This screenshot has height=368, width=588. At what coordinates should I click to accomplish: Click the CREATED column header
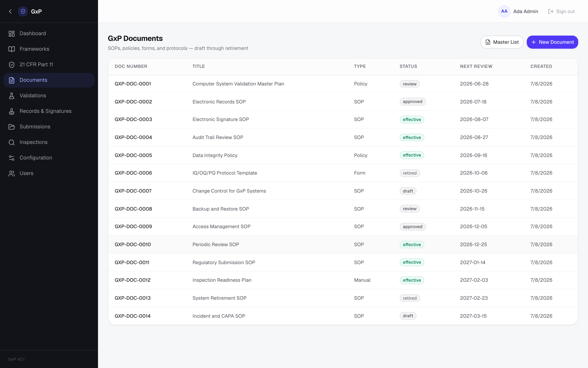coord(541,66)
